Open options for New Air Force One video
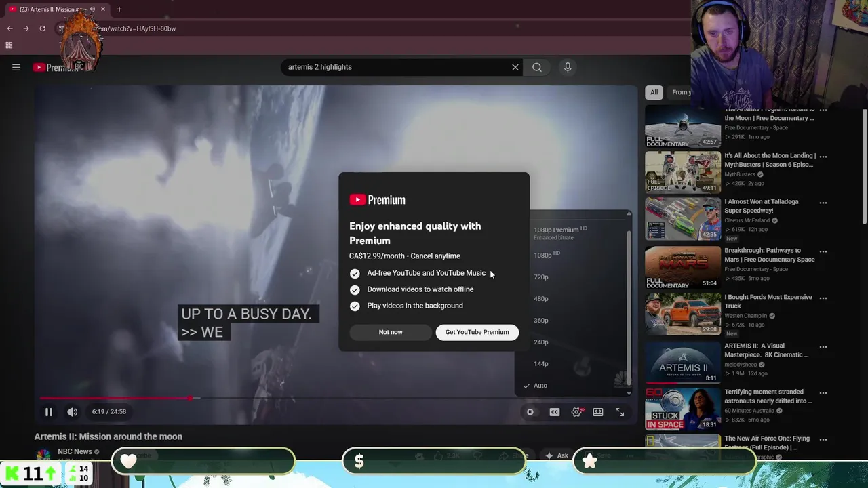The height and width of the screenshot is (488, 868). 823,440
